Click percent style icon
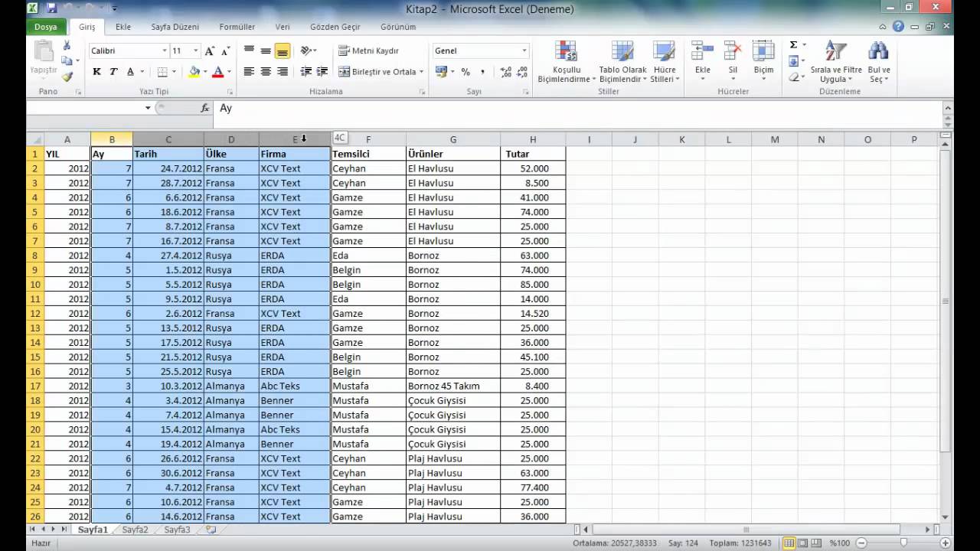This screenshot has height=551, width=980. pos(465,72)
